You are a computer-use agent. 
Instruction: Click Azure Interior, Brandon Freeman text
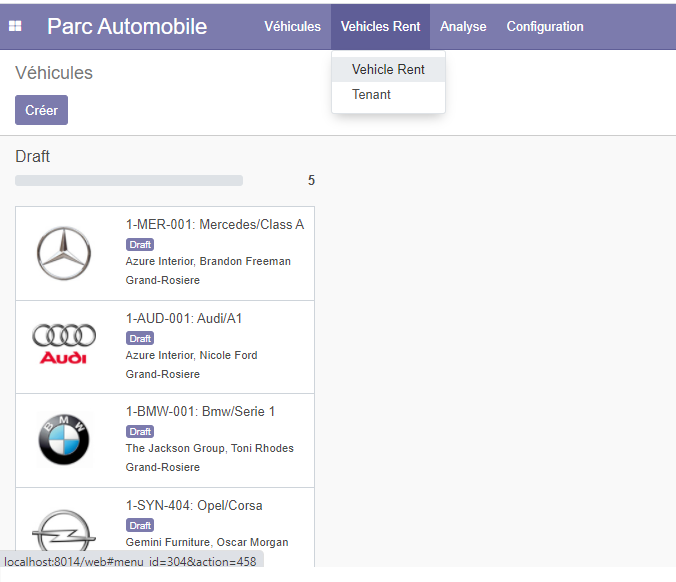point(208,262)
